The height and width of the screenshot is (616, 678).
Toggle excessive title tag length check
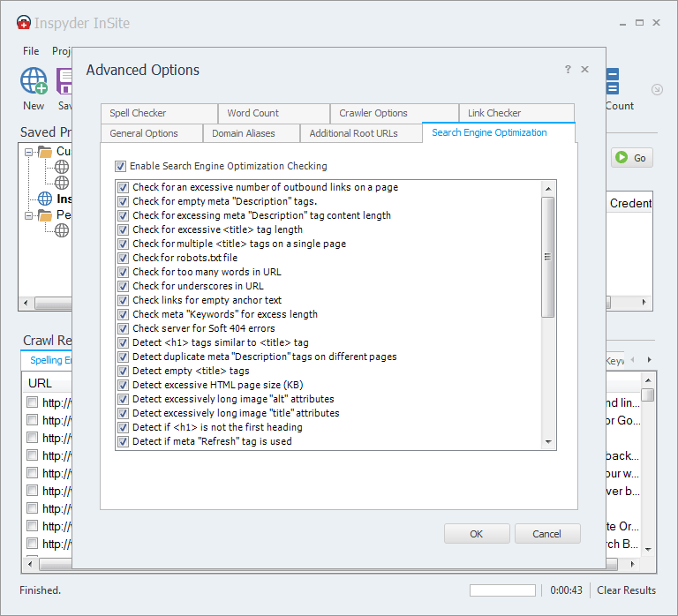coord(124,229)
